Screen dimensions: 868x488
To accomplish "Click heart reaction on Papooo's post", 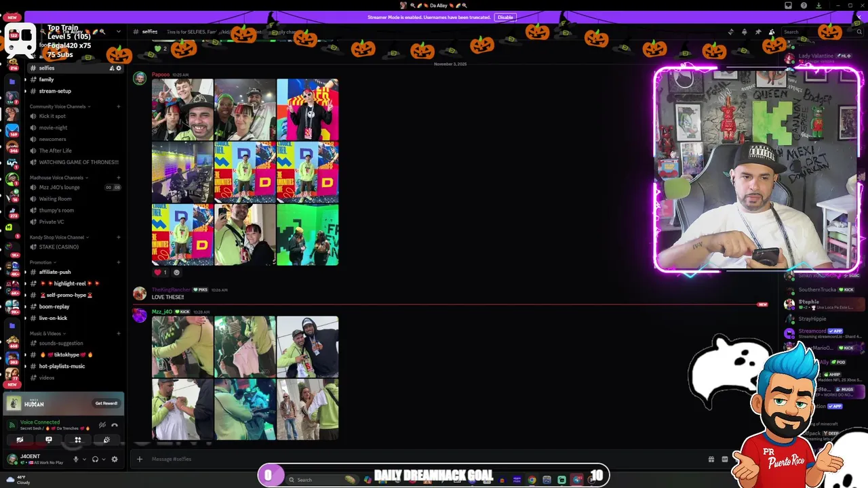I will click(x=161, y=272).
